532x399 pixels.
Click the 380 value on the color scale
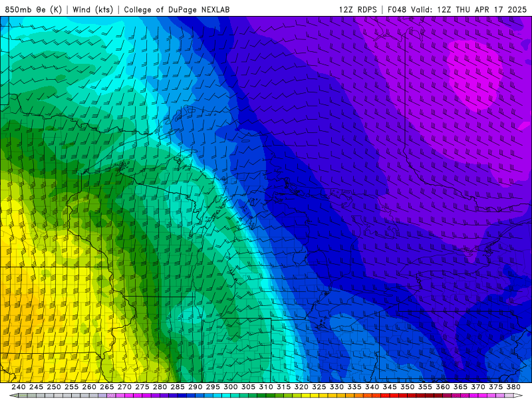click(513, 387)
